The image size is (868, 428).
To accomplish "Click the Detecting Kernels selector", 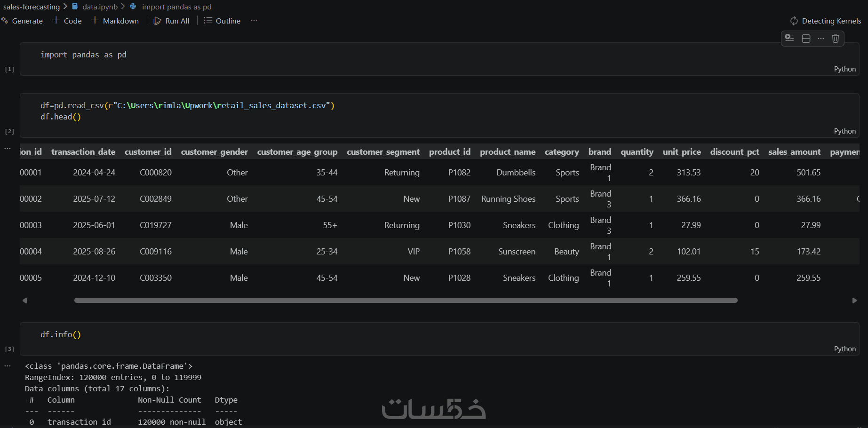I will (826, 21).
